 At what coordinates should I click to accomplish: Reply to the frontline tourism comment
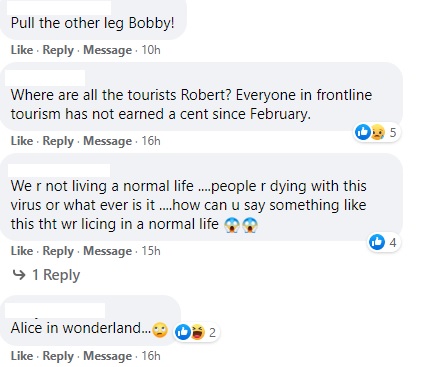pos(58,141)
